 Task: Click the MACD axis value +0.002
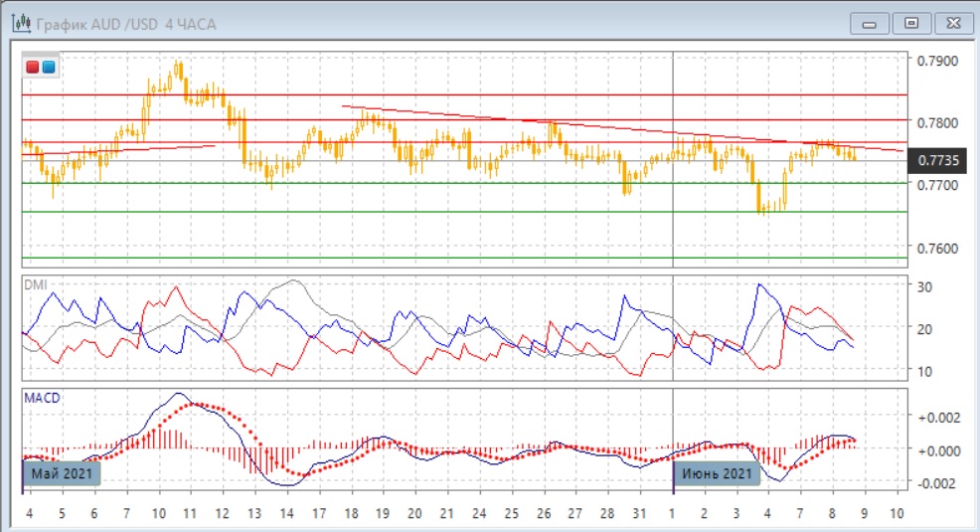pos(938,418)
